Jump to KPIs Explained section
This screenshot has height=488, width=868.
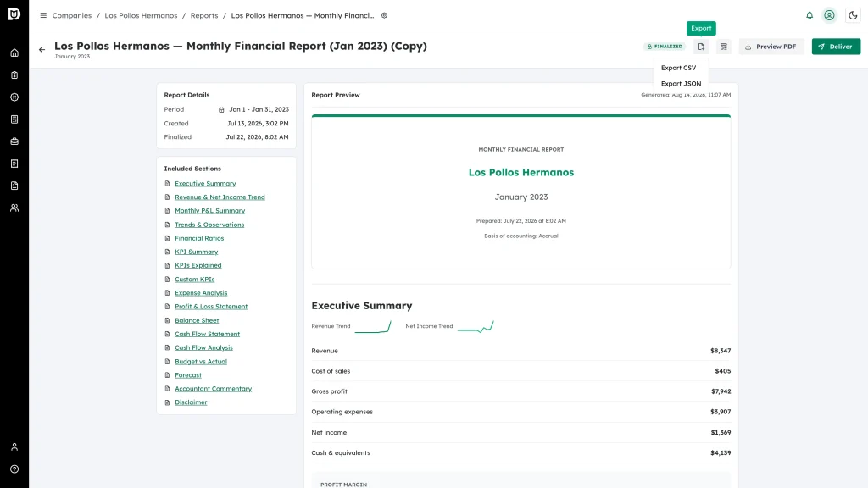coord(198,265)
